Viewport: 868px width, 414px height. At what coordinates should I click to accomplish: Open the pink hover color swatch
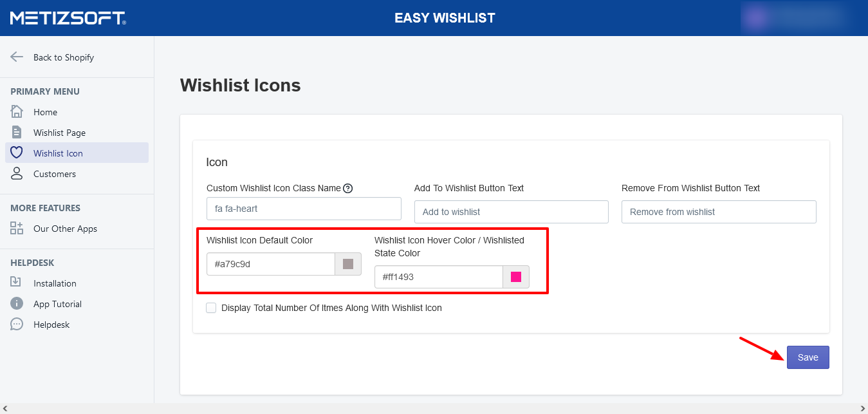click(x=516, y=277)
